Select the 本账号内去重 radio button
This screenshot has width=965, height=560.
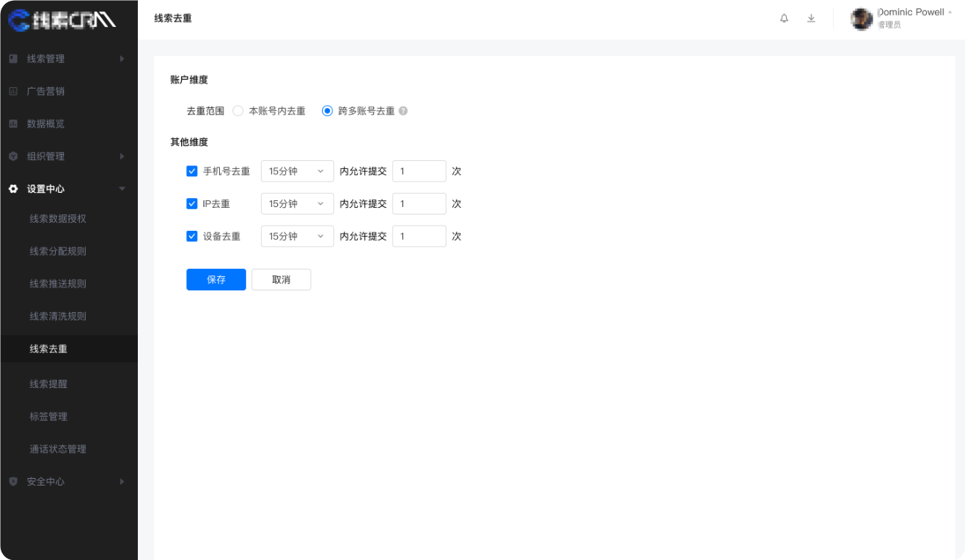(238, 110)
